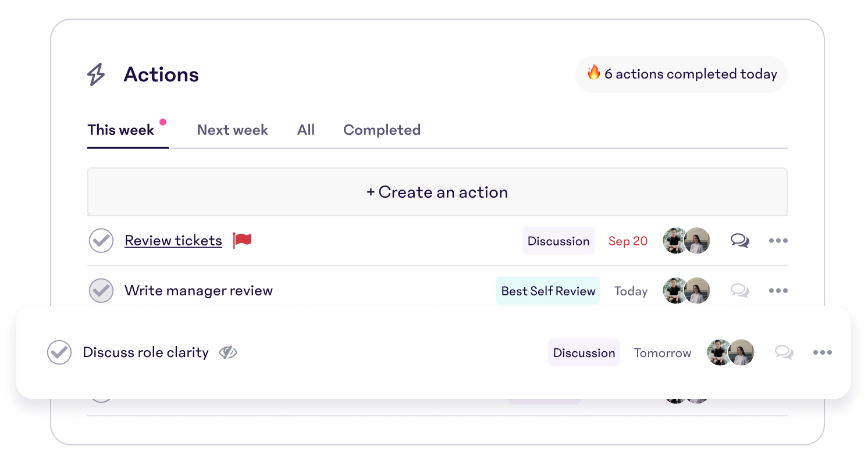This screenshot has height=464, width=868.
Task: Click the fire streak icon
Action: [593, 73]
